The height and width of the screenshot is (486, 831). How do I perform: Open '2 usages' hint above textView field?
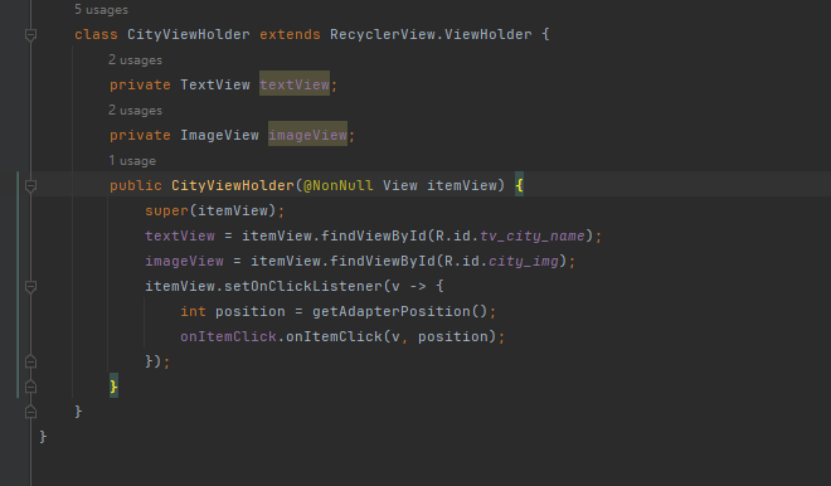(135, 60)
